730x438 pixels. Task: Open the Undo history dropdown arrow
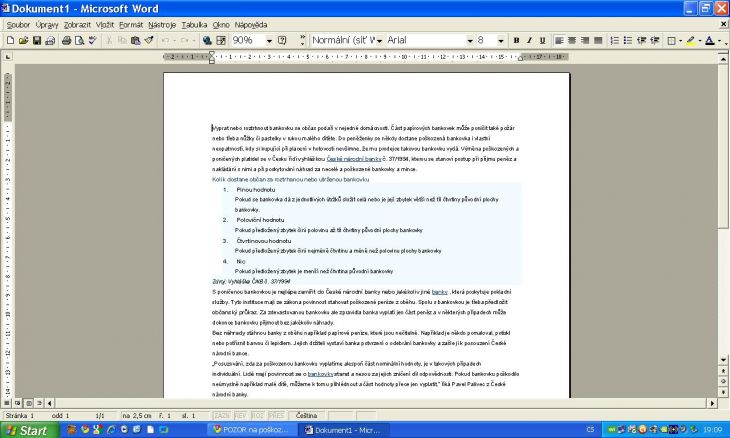coord(174,40)
